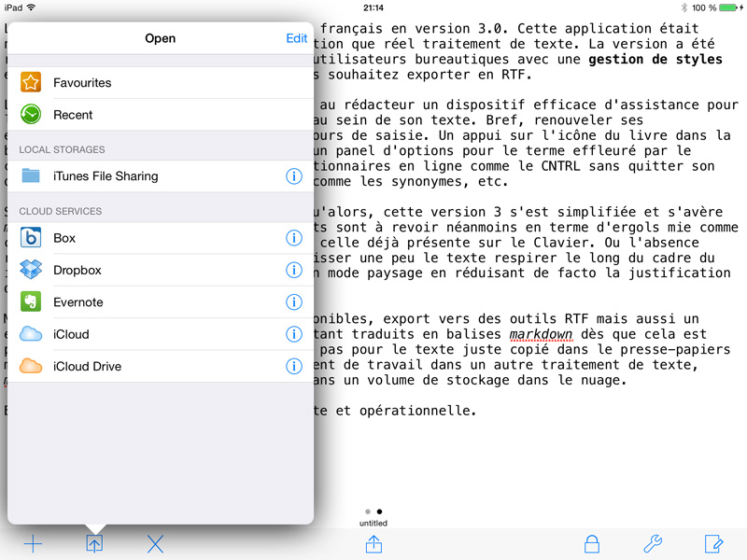Tap the page indicator dots above untitled
The image size is (747, 560).
pyautogui.click(x=373, y=511)
